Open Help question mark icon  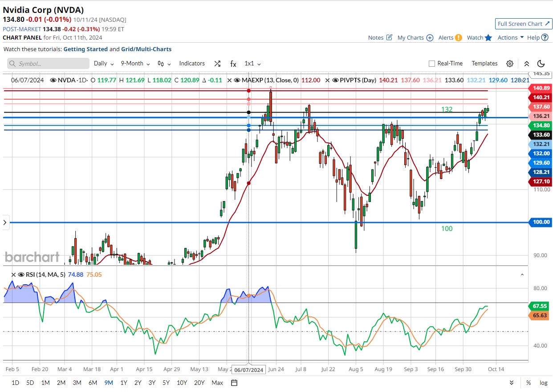(x=545, y=37)
